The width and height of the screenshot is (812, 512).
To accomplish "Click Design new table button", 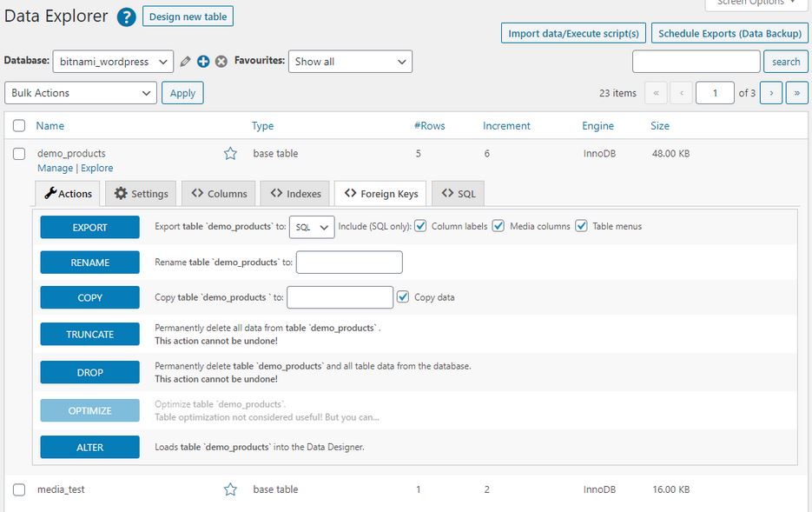I will (188, 17).
